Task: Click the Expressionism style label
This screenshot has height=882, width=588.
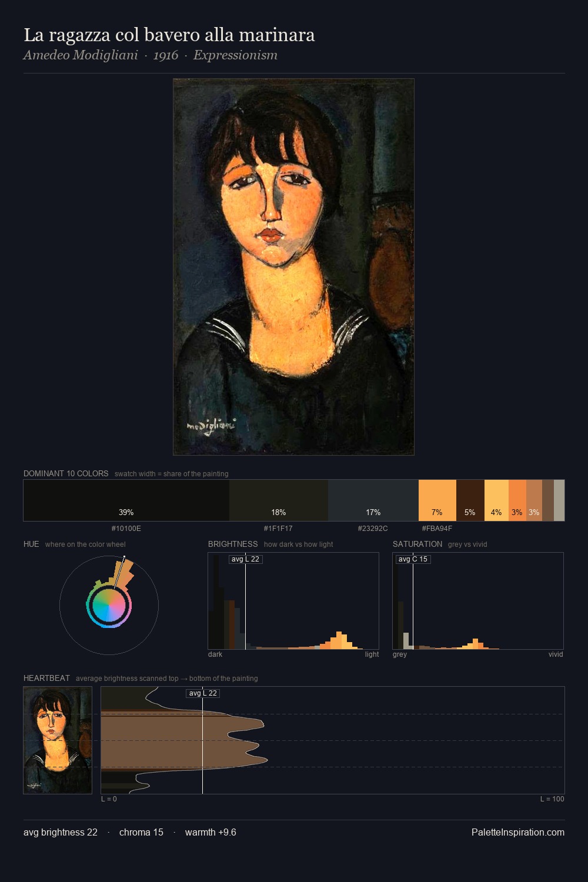Action: point(235,55)
